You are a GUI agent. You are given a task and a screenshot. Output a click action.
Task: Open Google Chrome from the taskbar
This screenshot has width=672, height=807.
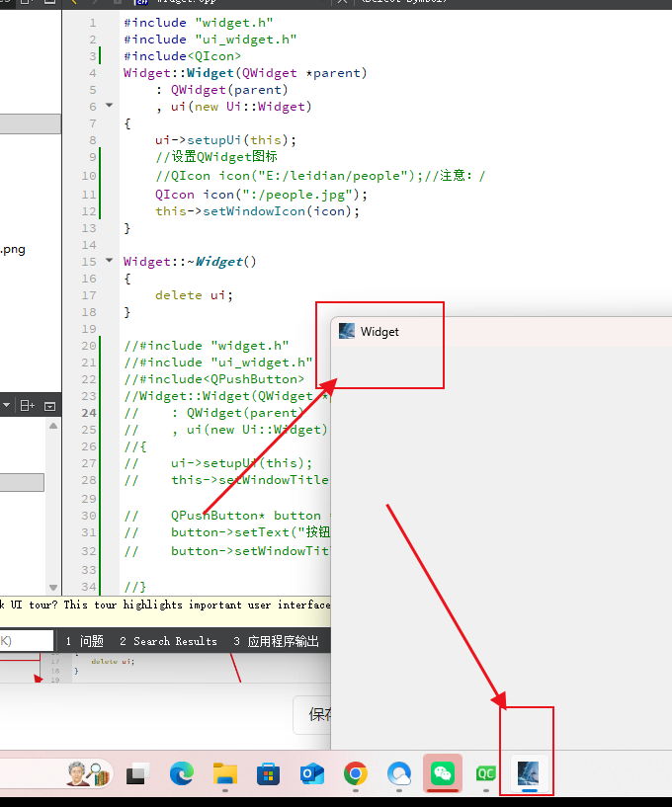point(356,773)
